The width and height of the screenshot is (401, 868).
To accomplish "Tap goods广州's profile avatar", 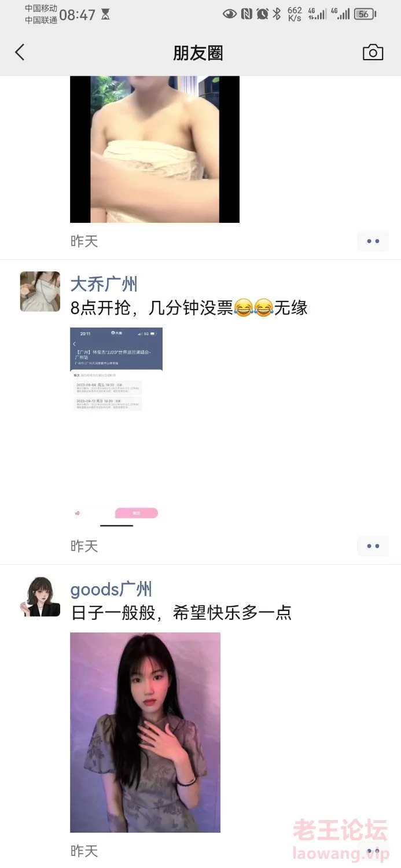I will (x=40, y=597).
